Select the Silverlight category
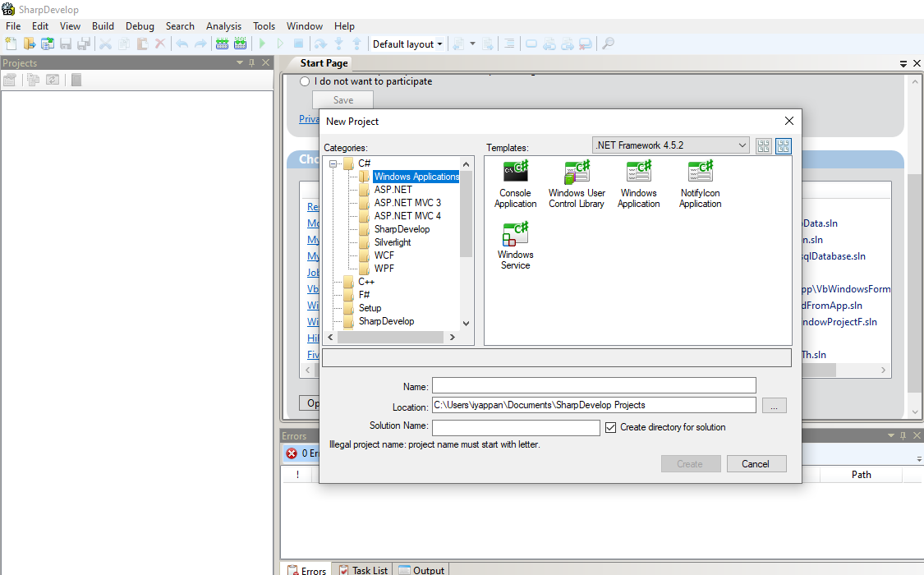 pos(393,242)
